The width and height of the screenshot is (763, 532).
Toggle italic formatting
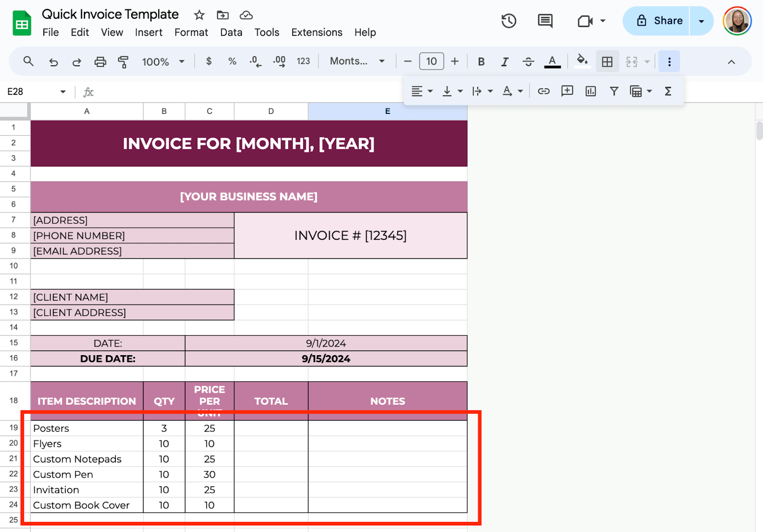505,61
